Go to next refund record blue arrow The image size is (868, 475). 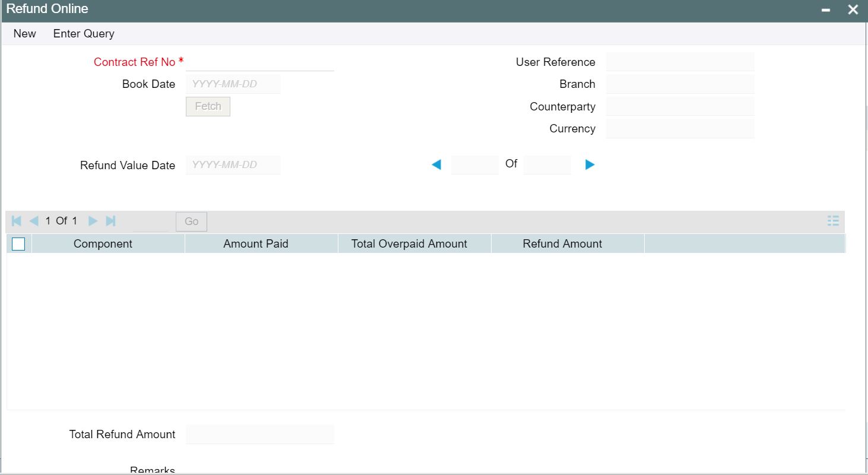pyautogui.click(x=590, y=165)
